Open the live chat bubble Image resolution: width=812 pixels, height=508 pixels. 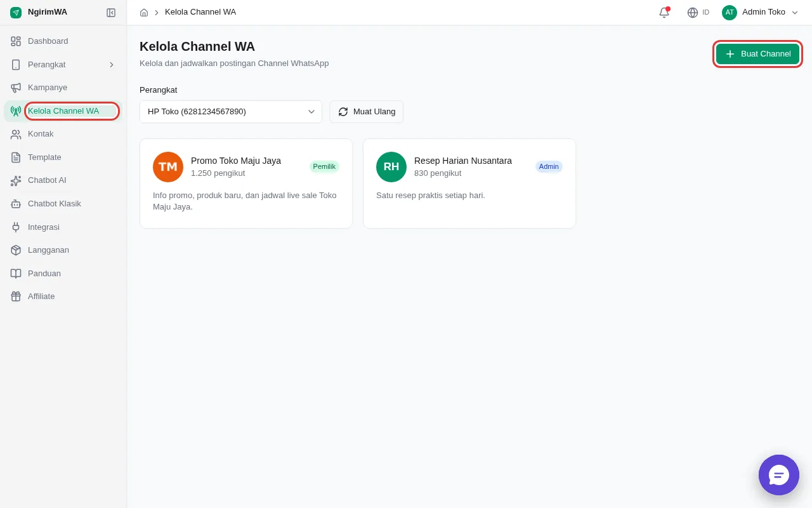pos(779,475)
